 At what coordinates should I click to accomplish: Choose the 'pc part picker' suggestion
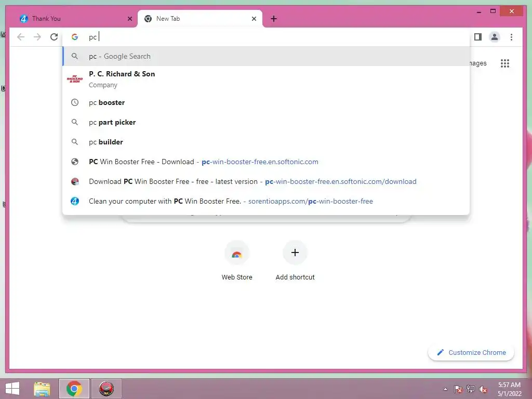point(266,122)
